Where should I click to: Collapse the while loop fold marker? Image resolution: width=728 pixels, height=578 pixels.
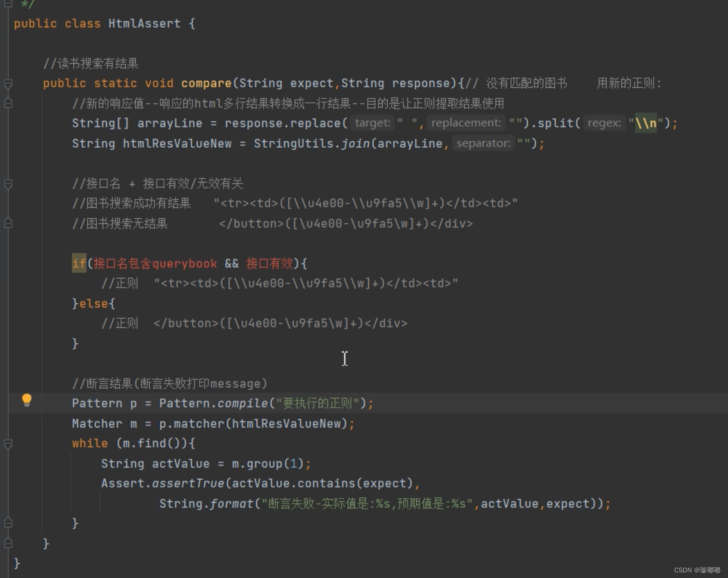pyautogui.click(x=8, y=444)
